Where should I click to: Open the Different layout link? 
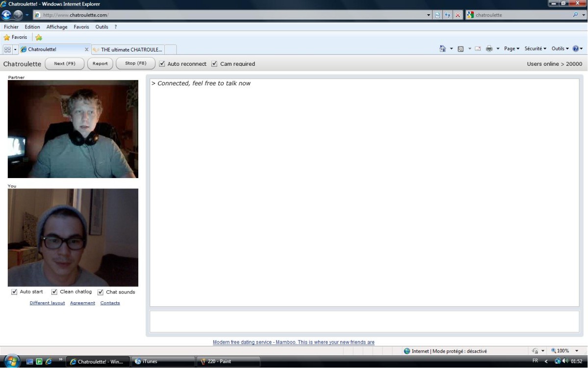coord(47,303)
